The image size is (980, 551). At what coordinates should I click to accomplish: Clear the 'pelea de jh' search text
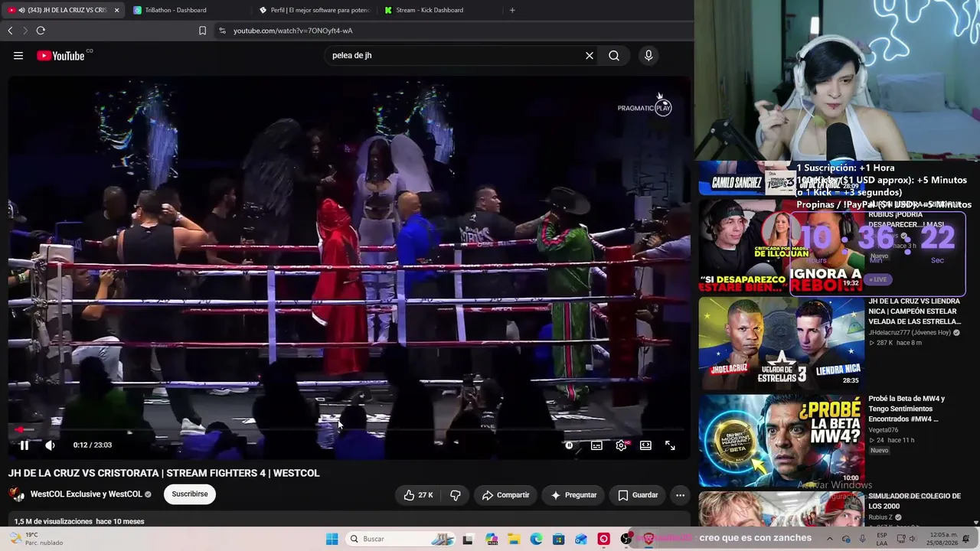tap(590, 55)
